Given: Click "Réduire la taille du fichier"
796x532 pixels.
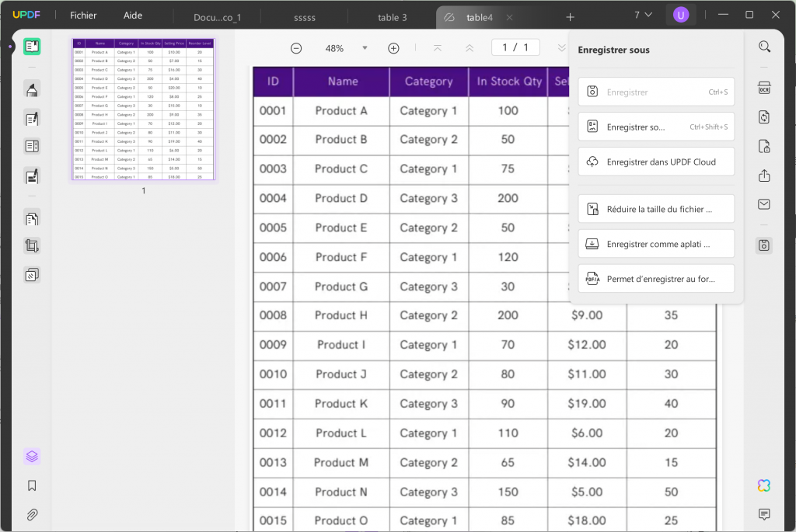Looking at the screenshot, I should click(x=655, y=208).
